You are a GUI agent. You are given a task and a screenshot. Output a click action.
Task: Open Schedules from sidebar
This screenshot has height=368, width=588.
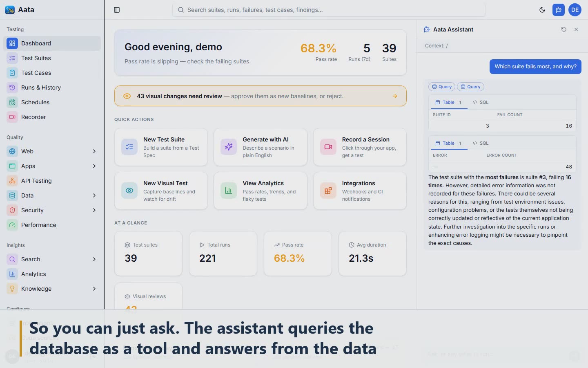tap(52, 102)
